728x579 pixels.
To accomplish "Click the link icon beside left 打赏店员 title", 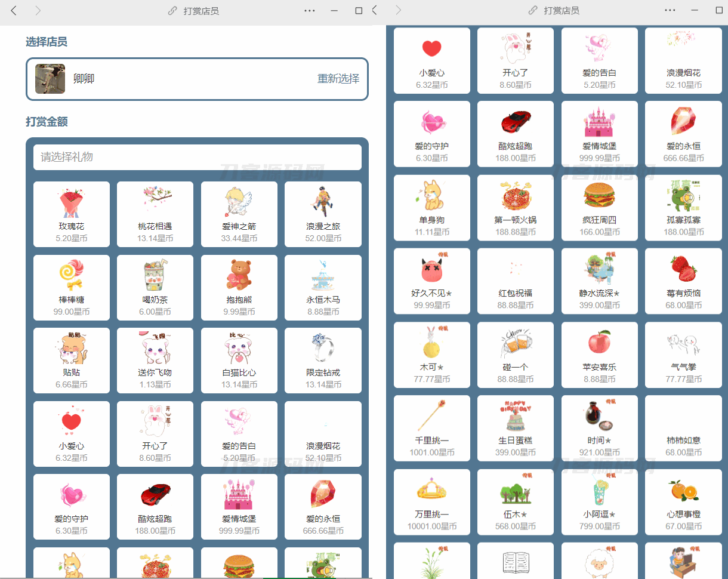I will click(x=173, y=11).
